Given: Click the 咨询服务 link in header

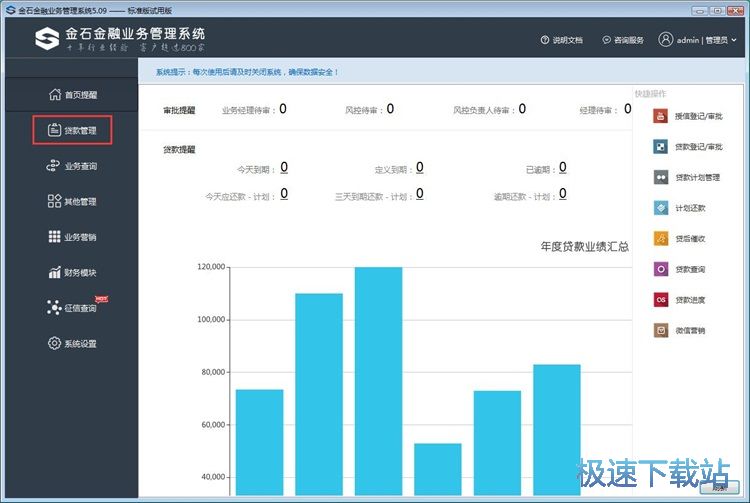Looking at the screenshot, I should pos(623,40).
